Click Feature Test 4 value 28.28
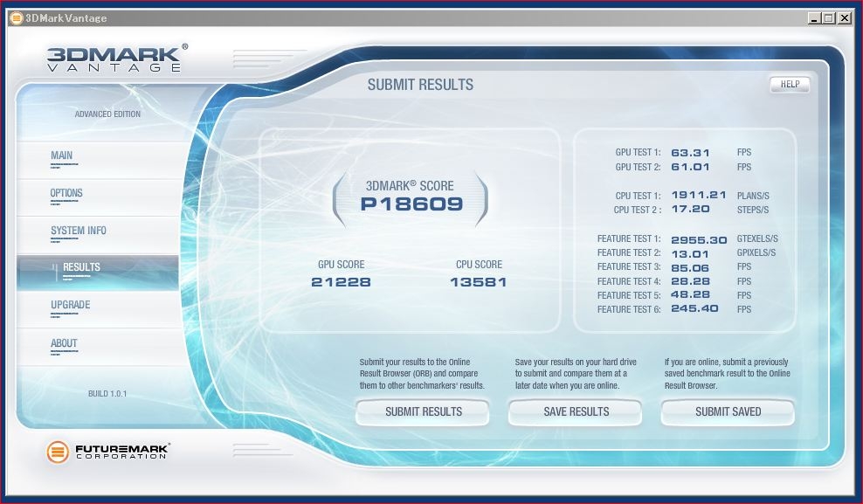This screenshot has width=863, height=504. click(x=690, y=281)
